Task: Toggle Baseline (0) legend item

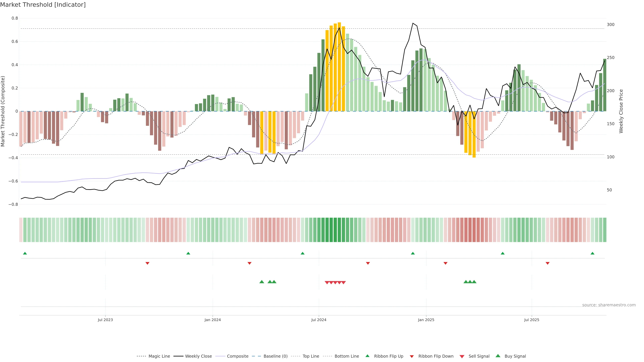Action: coord(276,356)
